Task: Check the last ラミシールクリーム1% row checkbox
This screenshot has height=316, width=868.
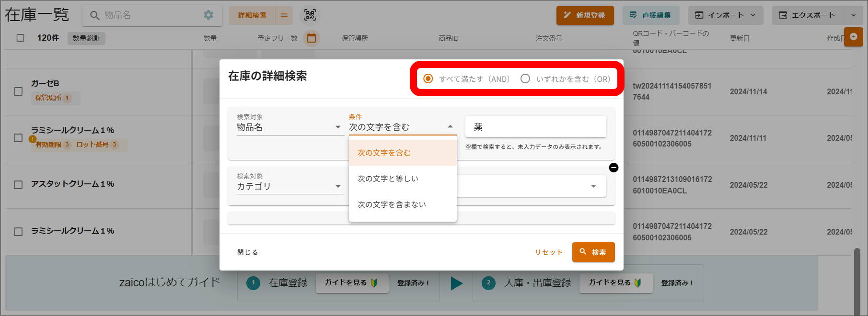Action: point(18,232)
